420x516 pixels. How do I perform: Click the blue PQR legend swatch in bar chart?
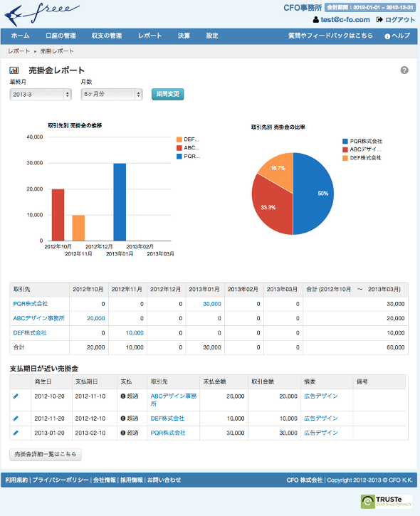point(179,157)
